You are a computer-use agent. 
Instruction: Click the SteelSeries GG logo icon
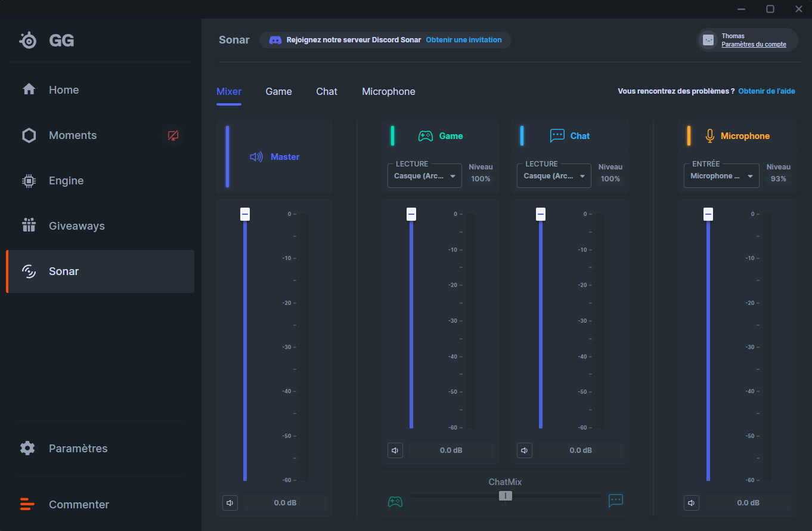(x=28, y=41)
